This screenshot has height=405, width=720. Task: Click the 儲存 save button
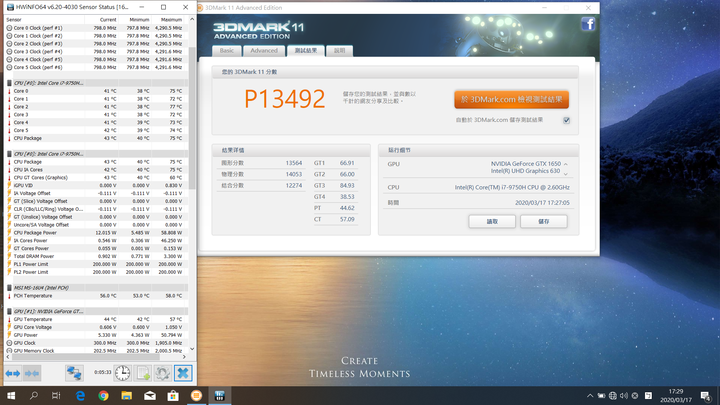click(544, 222)
